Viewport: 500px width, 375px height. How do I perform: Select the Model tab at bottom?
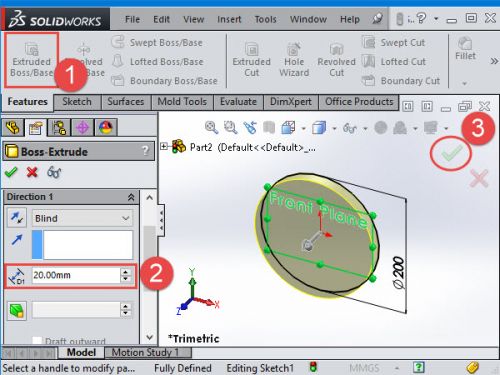[81, 352]
